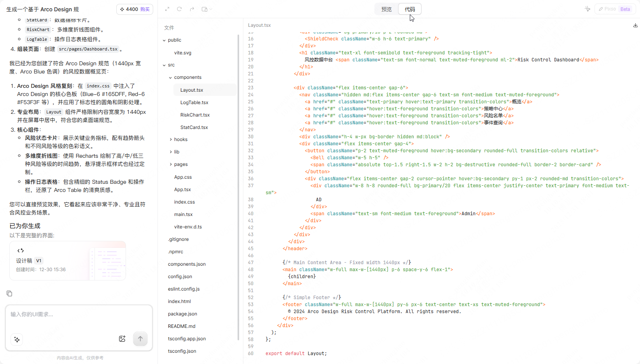The image size is (640, 364).
Task: Open the device size dropdown in toolbar
Action: 206,9
